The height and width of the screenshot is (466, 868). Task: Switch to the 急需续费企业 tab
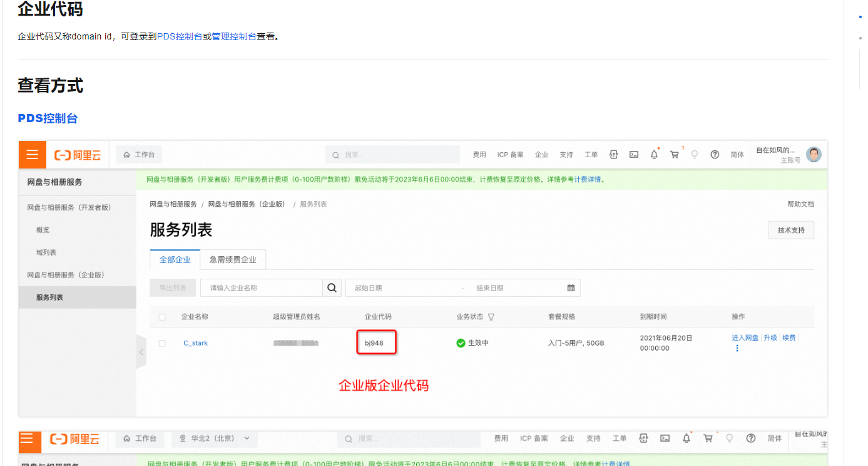(233, 259)
